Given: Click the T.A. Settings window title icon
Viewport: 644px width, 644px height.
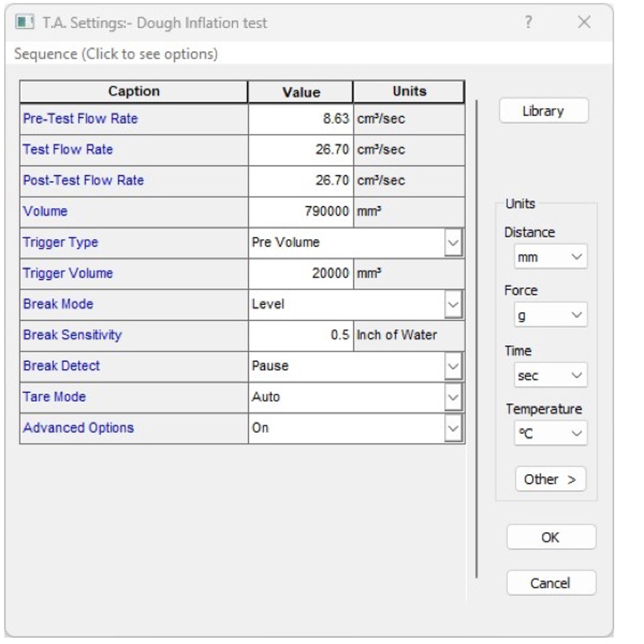Looking at the screenshot, I should [24, 22].
